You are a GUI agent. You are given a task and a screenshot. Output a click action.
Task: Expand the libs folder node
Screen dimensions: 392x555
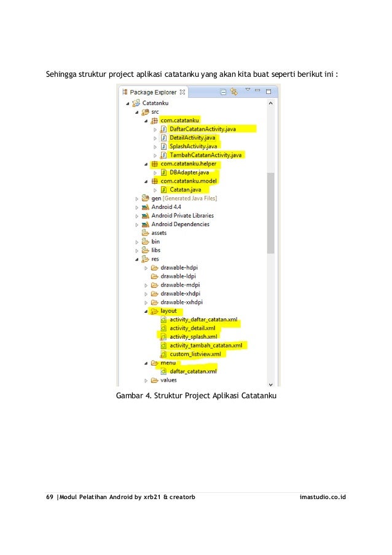(x=137, y=251)
